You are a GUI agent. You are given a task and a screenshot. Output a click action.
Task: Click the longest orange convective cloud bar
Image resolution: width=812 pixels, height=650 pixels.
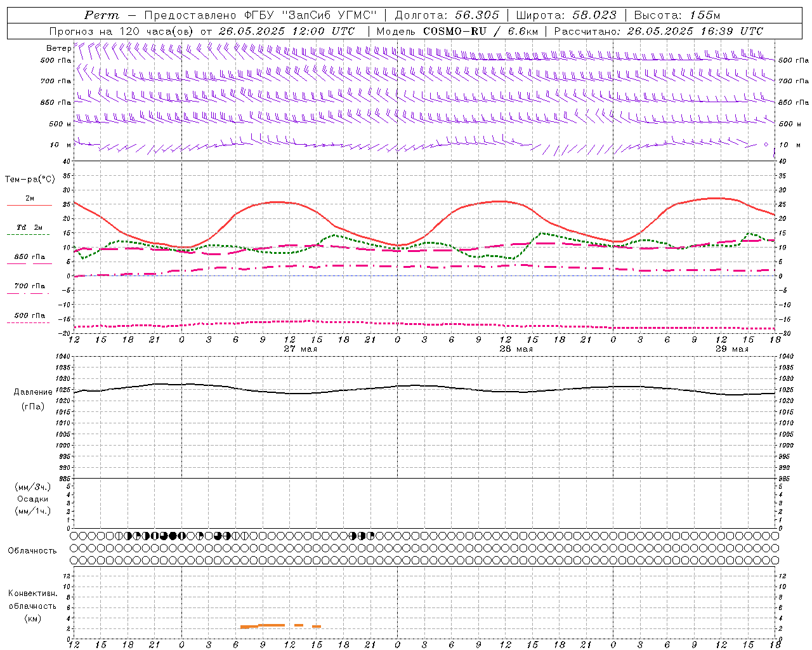click(272, 625)
